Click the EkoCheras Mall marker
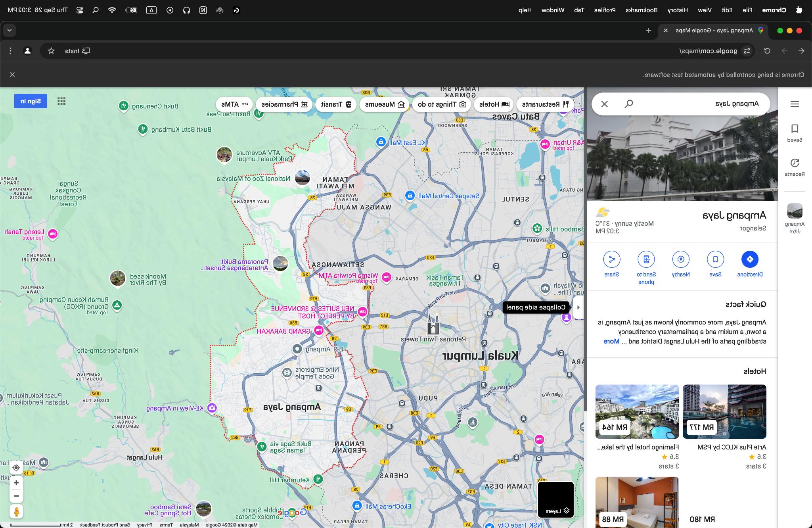This screenshot has width=812, height=528. pyautogui.click(x=357, y=506)
